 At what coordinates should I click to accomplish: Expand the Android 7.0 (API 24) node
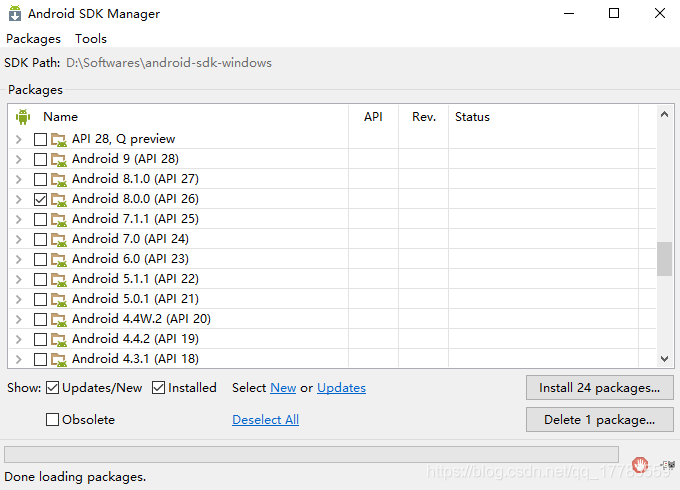click(19, 239)
